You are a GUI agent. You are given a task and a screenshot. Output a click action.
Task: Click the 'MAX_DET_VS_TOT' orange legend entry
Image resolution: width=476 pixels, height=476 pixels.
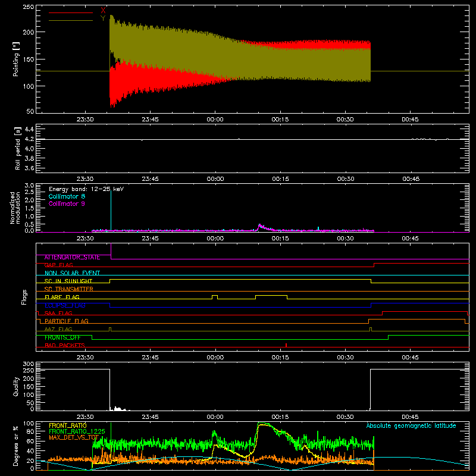74,437
